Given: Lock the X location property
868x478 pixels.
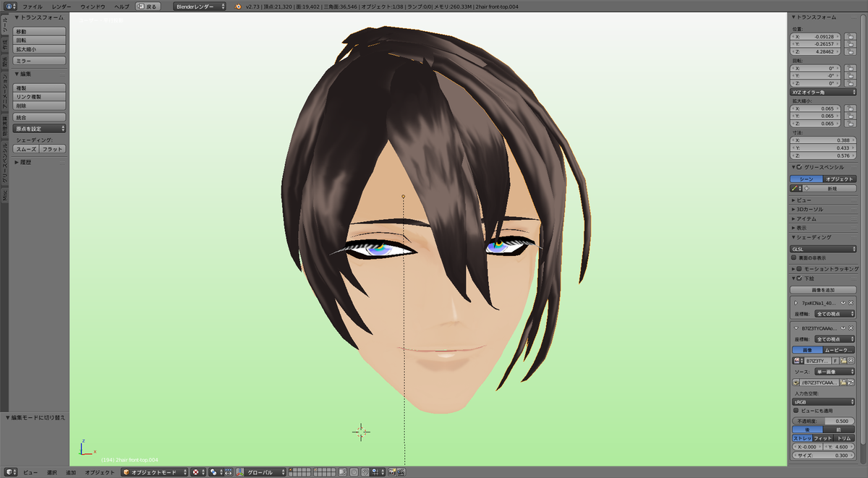Looking at the screenshot, I should (x=851, y=36).
